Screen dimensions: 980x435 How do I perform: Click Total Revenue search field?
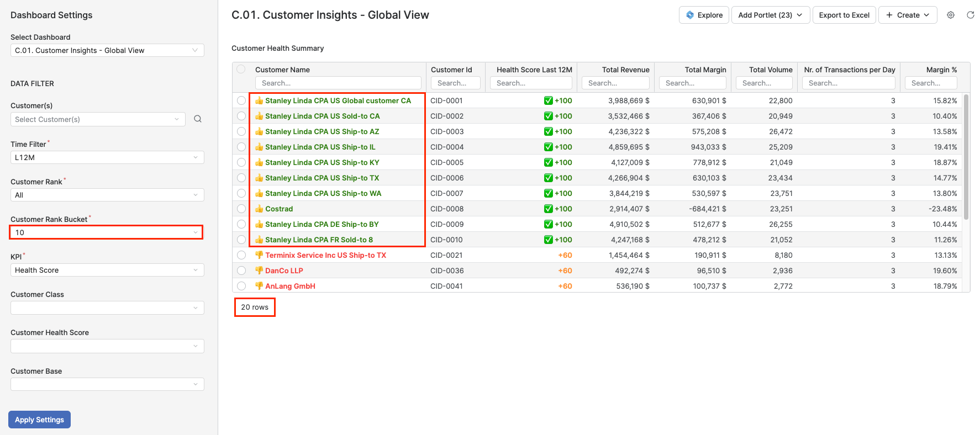click(x=615, y=83)
